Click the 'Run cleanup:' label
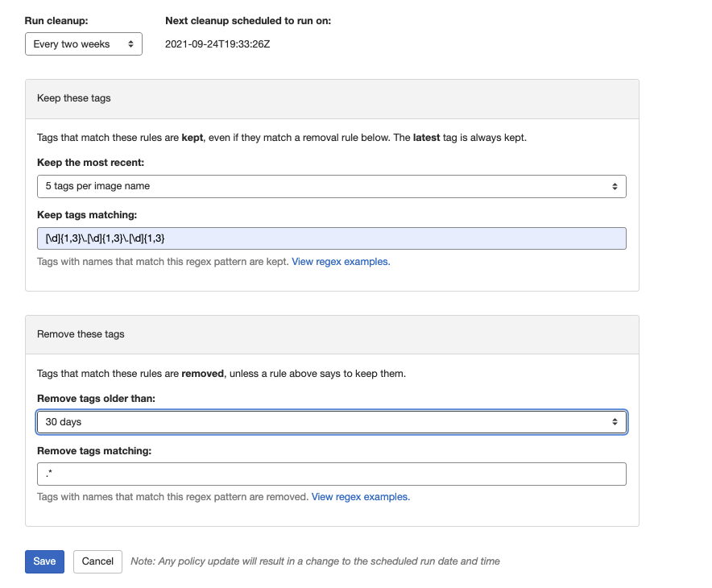 coord(56,21)
